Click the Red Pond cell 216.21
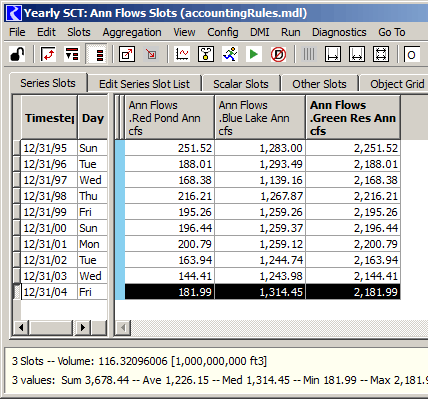Viewport: 428px width, 399px height. (x=170, y=196)
